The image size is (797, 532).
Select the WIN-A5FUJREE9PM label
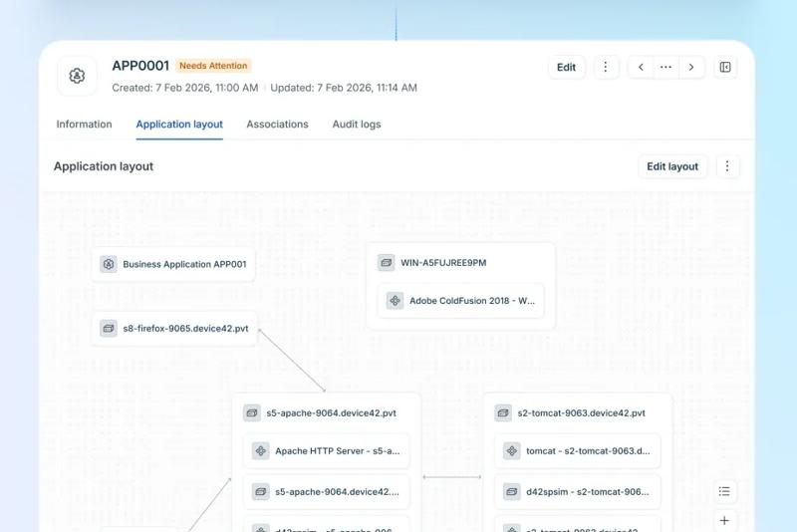pos(443,263)
